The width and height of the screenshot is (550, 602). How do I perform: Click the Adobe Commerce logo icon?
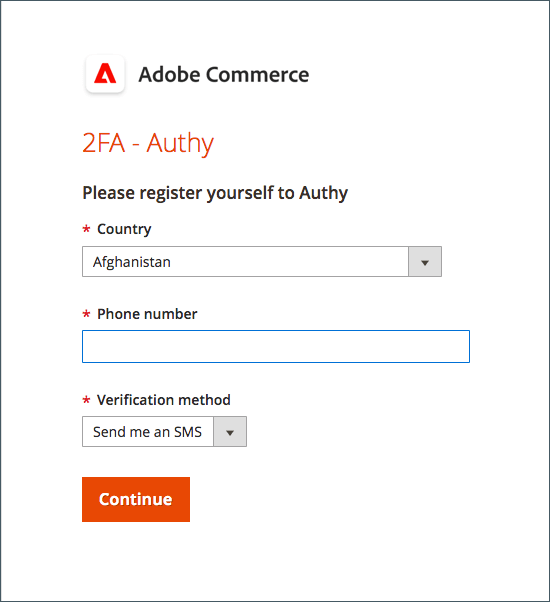coord(105,74)
